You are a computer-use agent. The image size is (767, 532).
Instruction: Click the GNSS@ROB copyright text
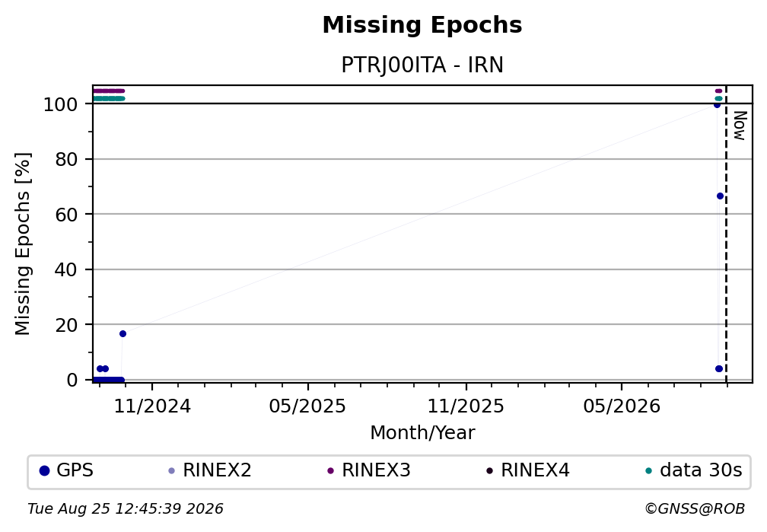coord(695,509)
